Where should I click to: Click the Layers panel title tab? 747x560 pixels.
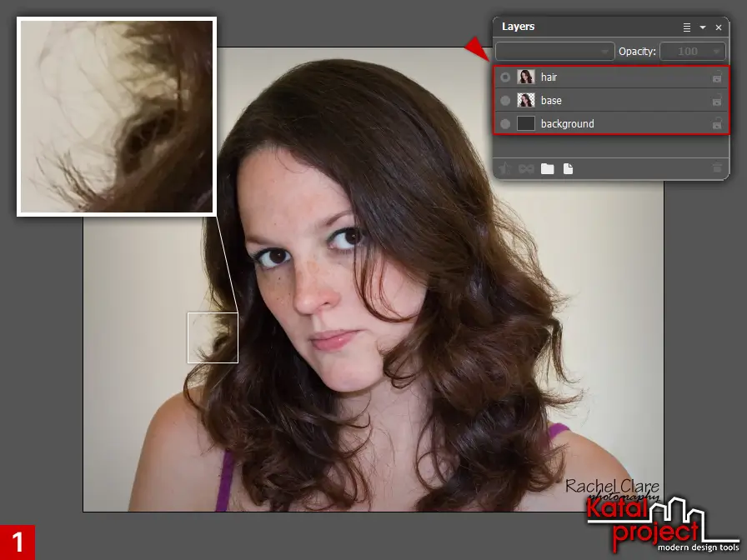tap(518, 27)
